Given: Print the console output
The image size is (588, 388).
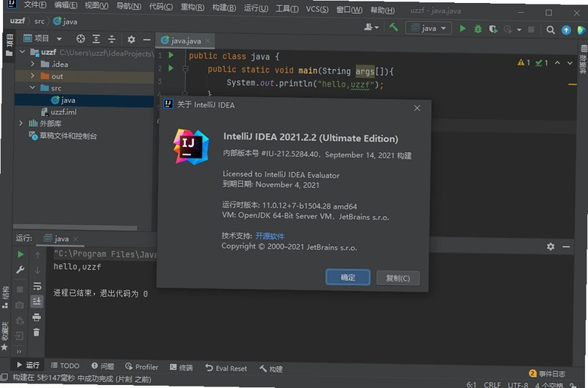Looking at the screenshot, I should tap(36, 317).
